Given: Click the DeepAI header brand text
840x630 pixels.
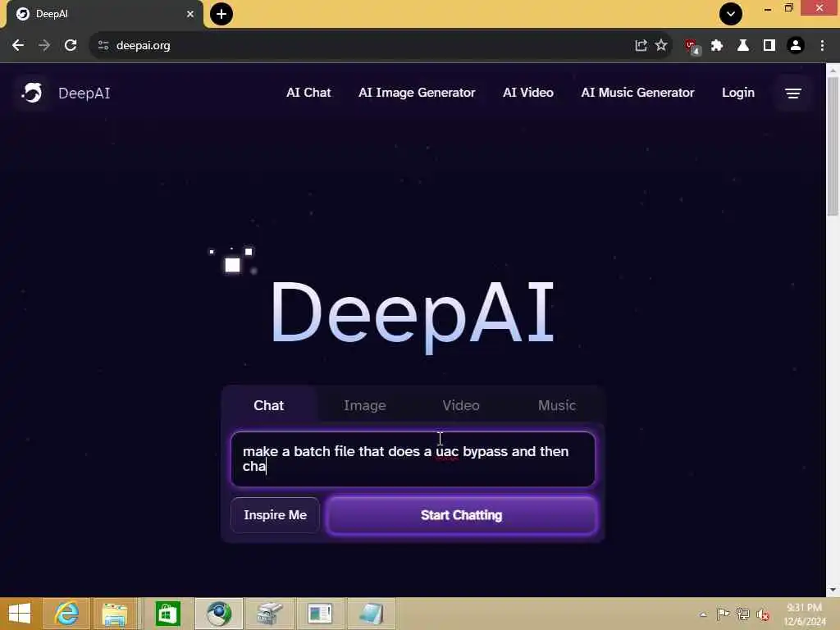Looking at the screenshot, I should point(84,94).
